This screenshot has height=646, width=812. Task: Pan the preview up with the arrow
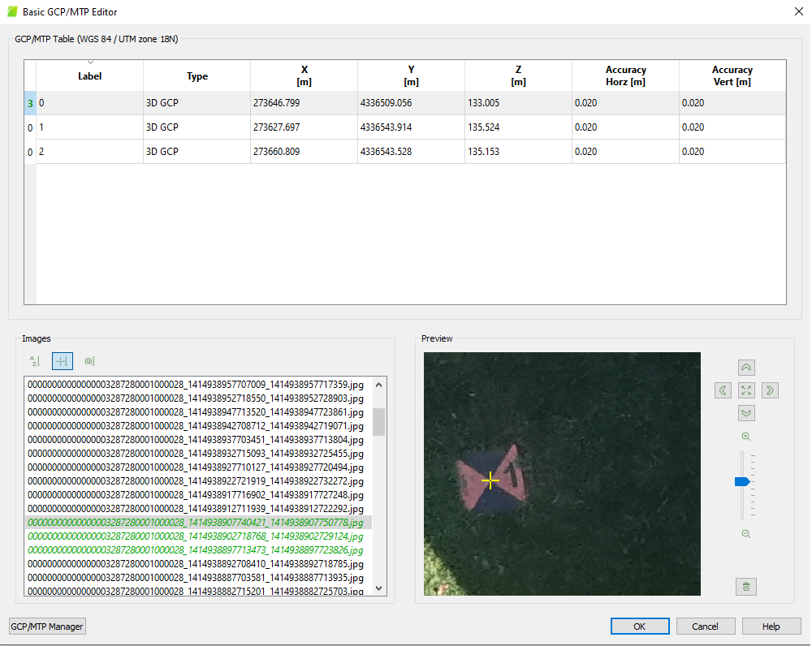coord(746,368)
